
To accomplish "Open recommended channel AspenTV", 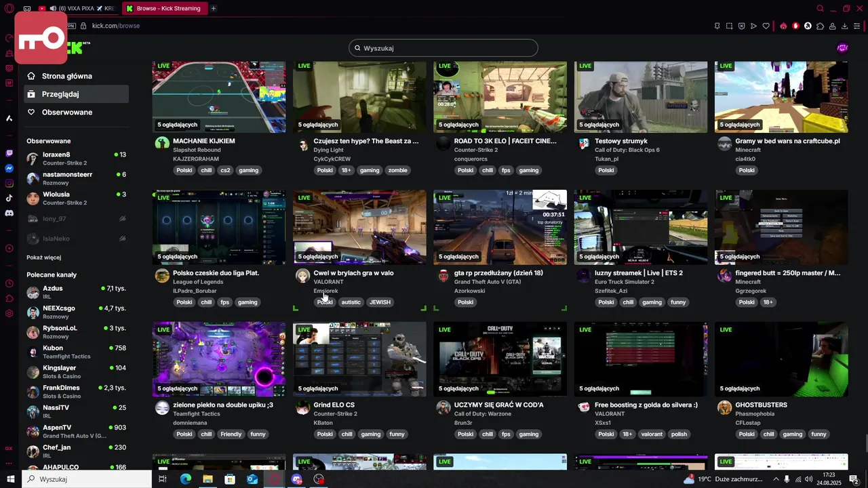I will pyautogui.click(x=76, y=431).
